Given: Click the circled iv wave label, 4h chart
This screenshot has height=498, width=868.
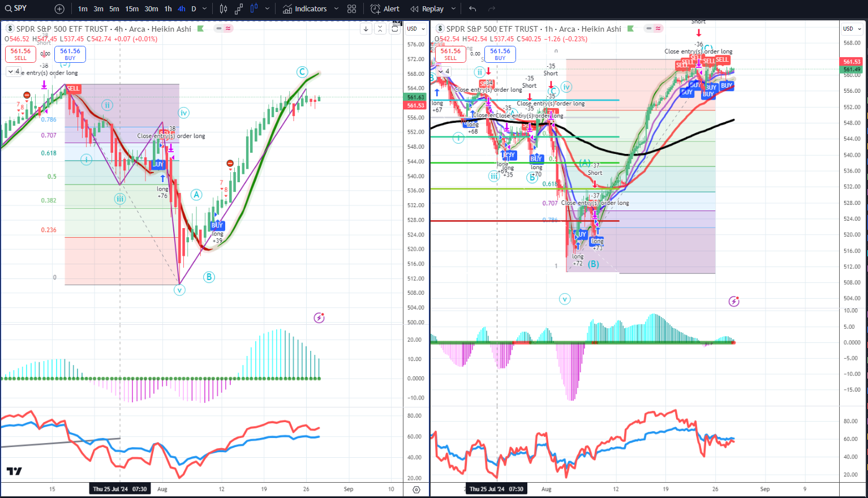Looking at the screenshot, I should [x=183, y=112].
